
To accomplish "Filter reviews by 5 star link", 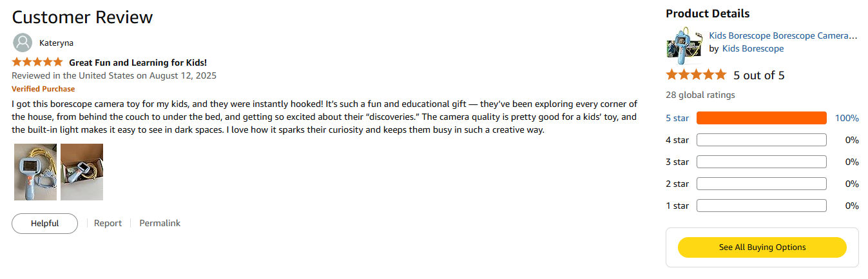I will click(x=677, y=118).
